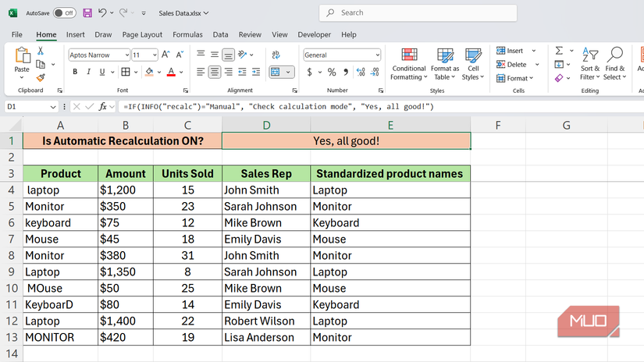Screen dimensions: 644x362
Task: Expand the Name Box dropdown for D1
Action: [x=53, y=107]
